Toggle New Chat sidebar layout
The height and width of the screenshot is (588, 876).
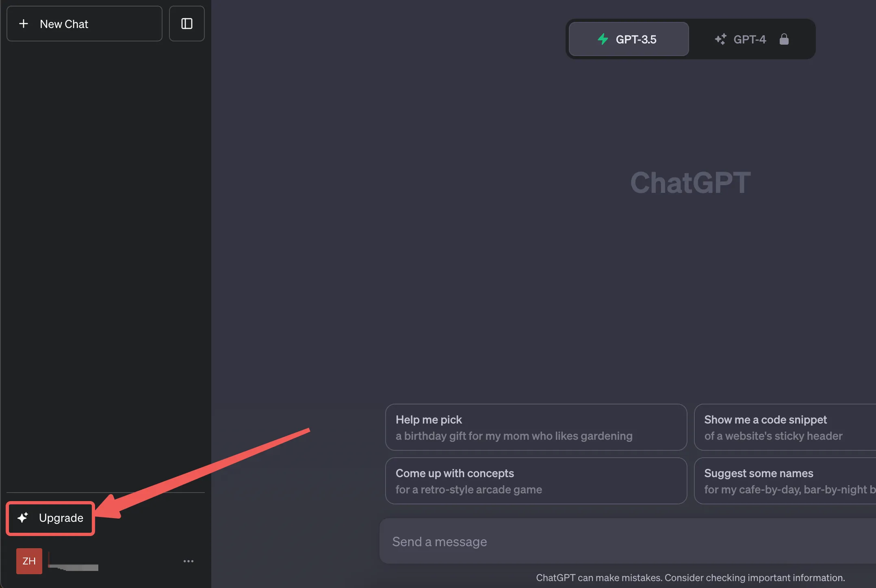point(186,24)
